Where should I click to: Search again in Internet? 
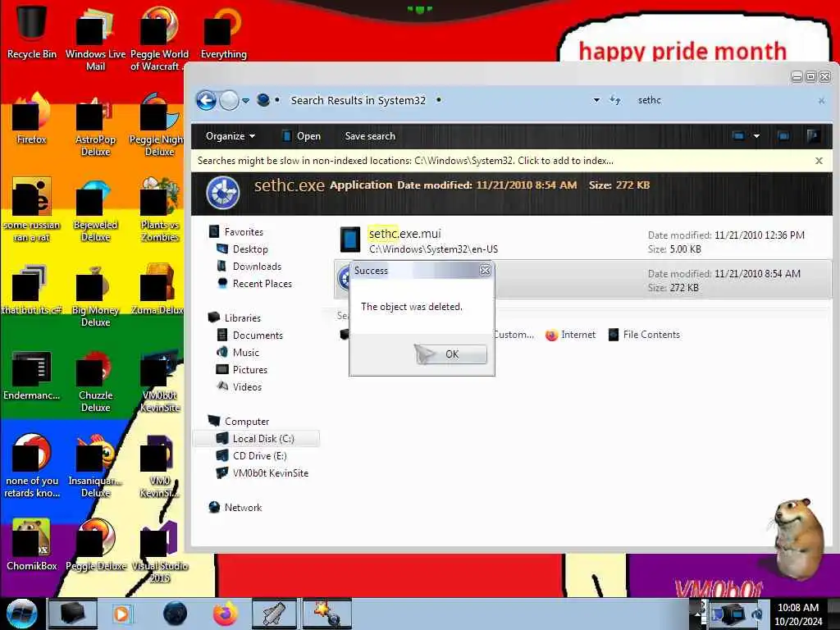pyautogui.click(x=571, y=335)
